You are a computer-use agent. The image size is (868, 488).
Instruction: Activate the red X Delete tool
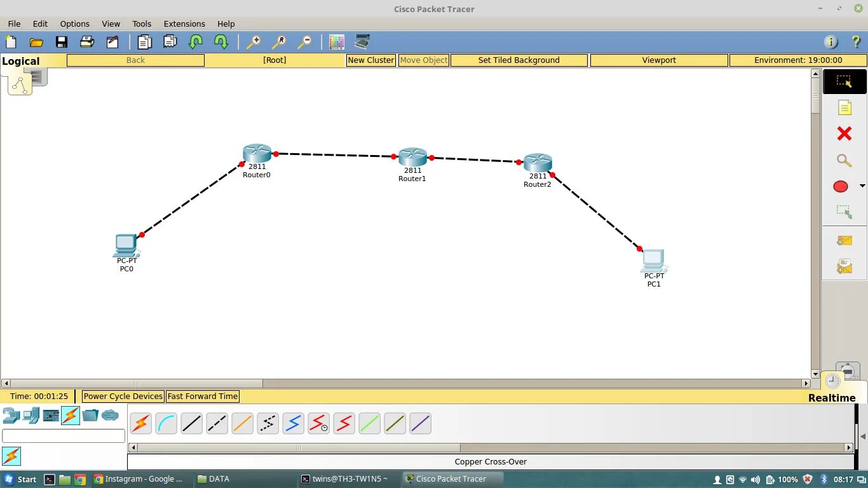[844, 133]
